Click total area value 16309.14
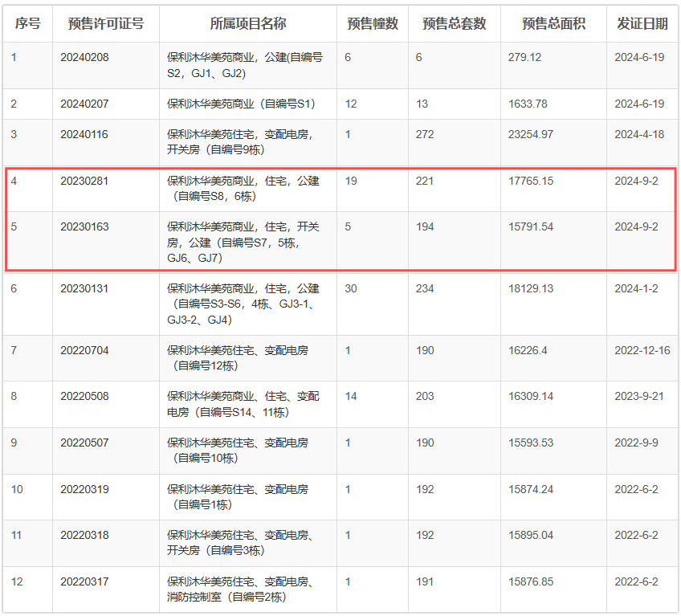681x616 pixels. [531, 396]
